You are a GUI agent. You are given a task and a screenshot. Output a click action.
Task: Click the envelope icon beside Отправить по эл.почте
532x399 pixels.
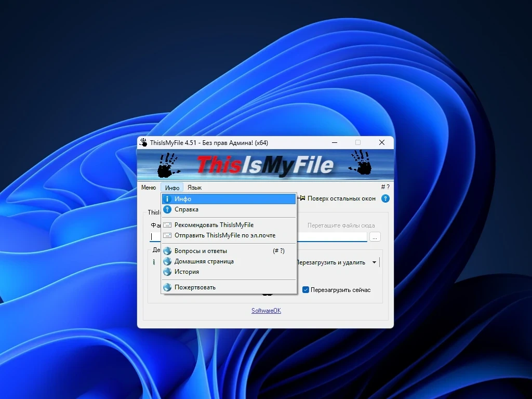[167, 235]
